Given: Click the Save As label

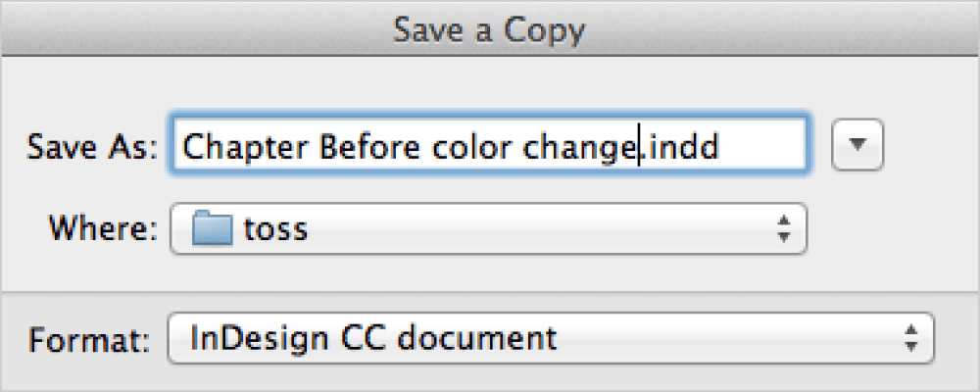Looking at the screenshot, I should pos(92,146).
